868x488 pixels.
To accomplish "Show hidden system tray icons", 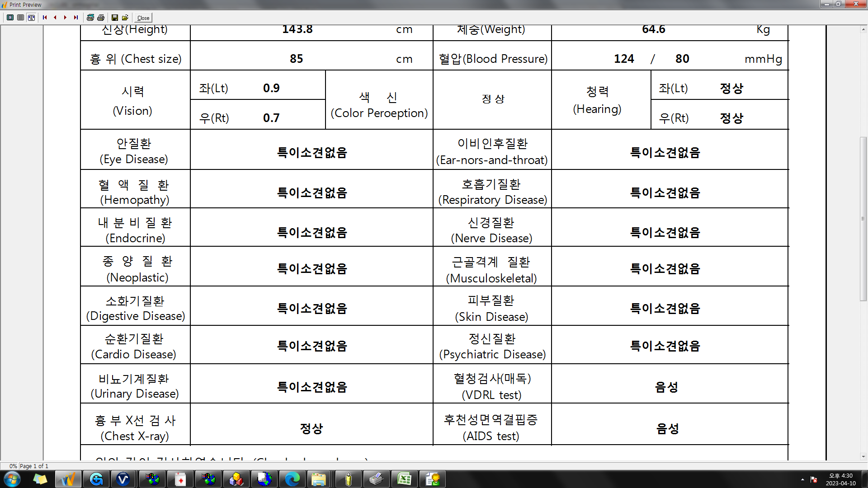I will click(802, 479).
